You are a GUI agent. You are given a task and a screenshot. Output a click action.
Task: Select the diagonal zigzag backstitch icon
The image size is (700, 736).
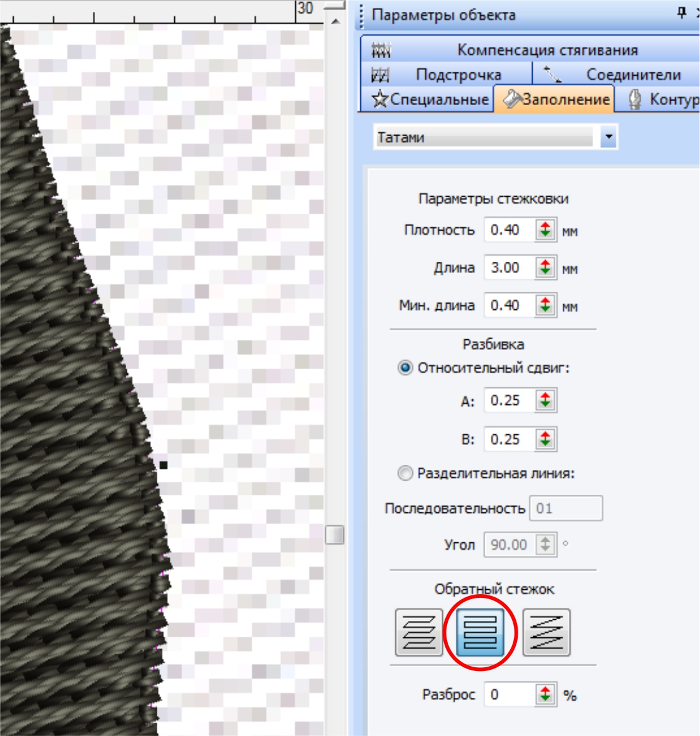[x=546, y=632]
